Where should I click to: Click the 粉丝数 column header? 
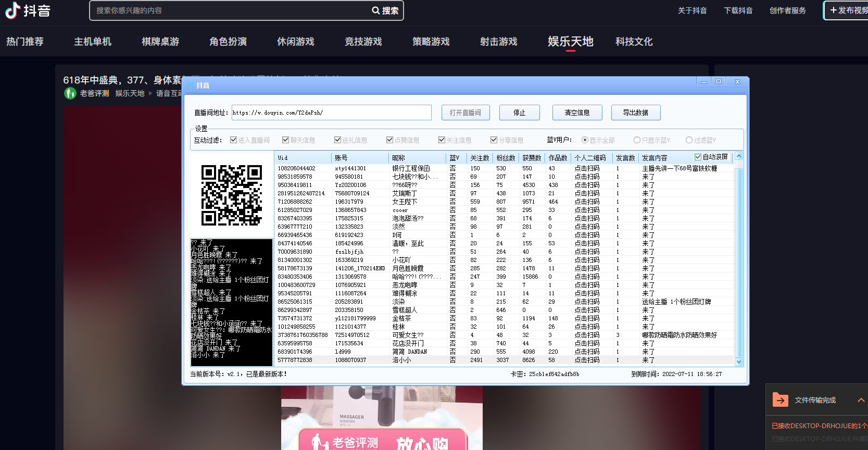(x=506, y=158)
